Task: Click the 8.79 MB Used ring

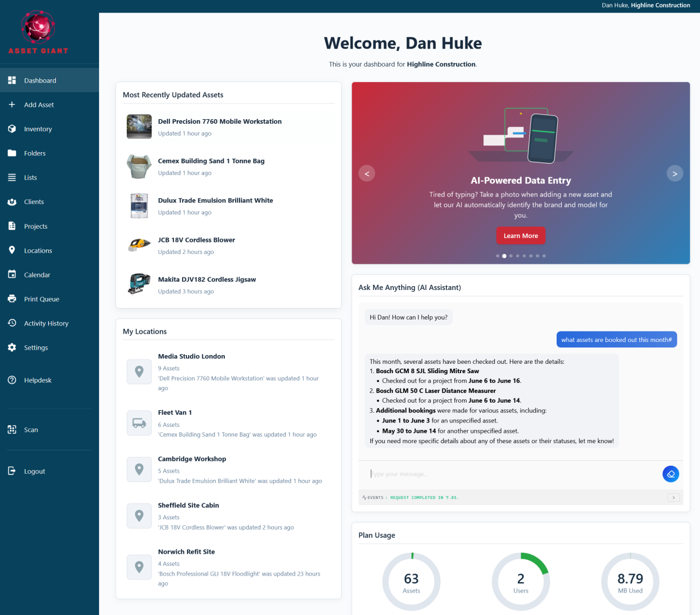Action: [630, 582]
